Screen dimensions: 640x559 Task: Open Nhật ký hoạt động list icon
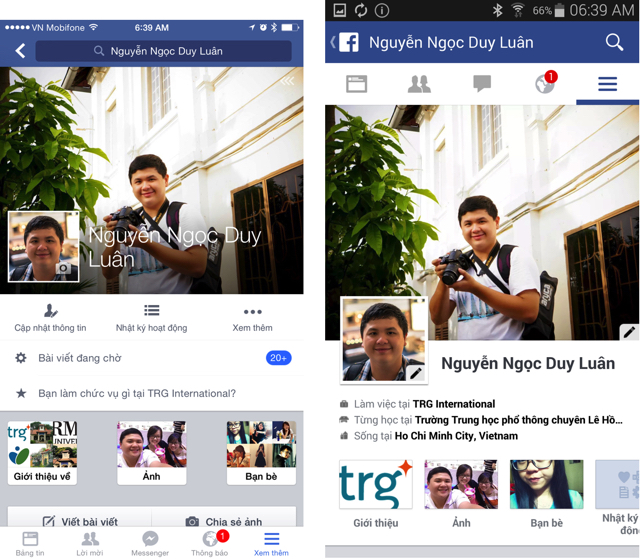151,311
